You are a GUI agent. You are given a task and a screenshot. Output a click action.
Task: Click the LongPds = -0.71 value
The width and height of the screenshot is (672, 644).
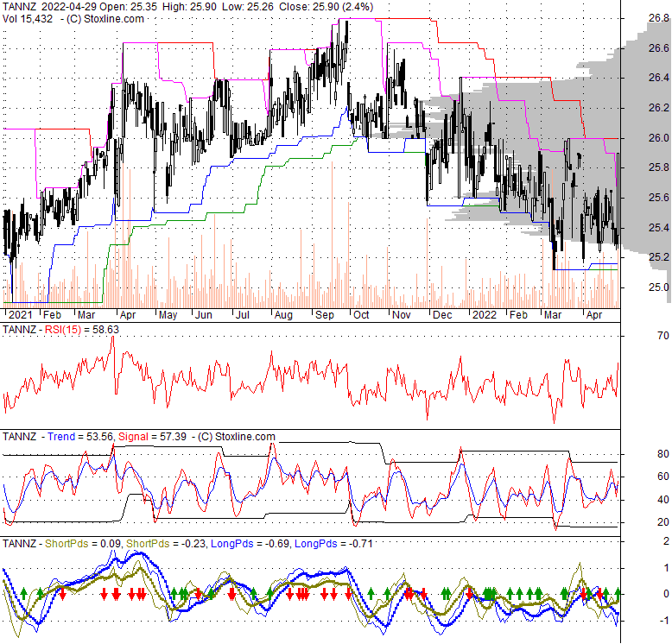tap(333, 544)
